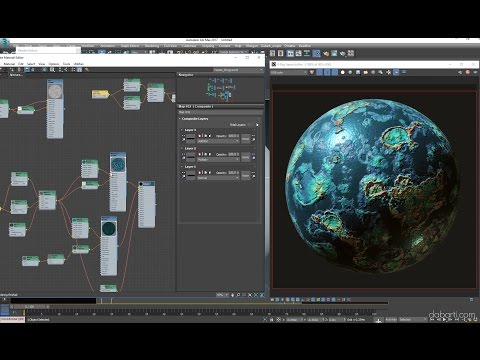Click the Layer 2 texture slot swatch

[191, 157]
